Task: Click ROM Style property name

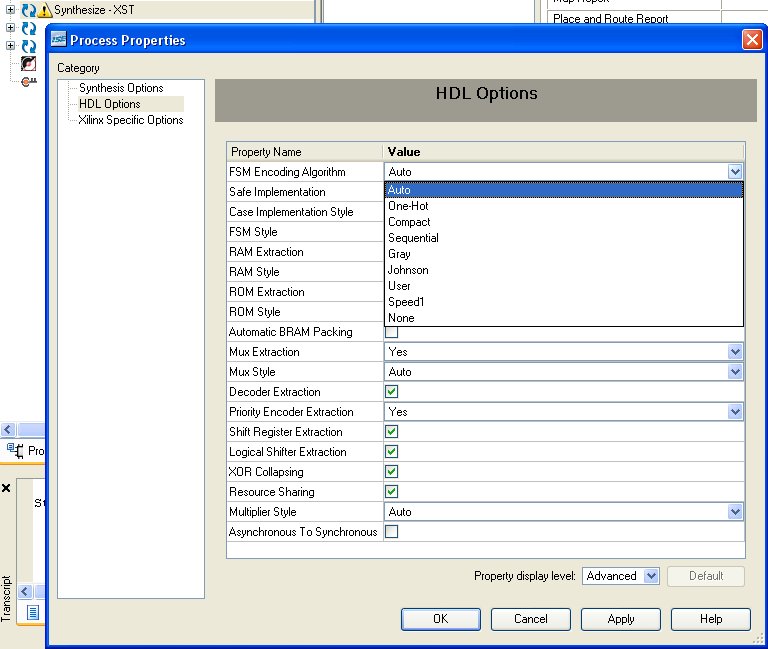Action: pyautogui.click(x=254, y=312)
